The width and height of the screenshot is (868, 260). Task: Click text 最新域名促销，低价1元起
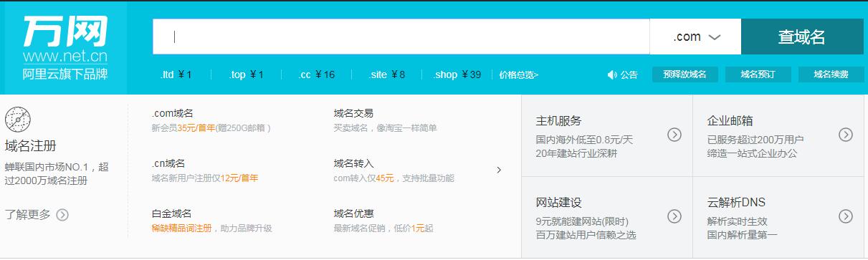(x=383, y=228)
